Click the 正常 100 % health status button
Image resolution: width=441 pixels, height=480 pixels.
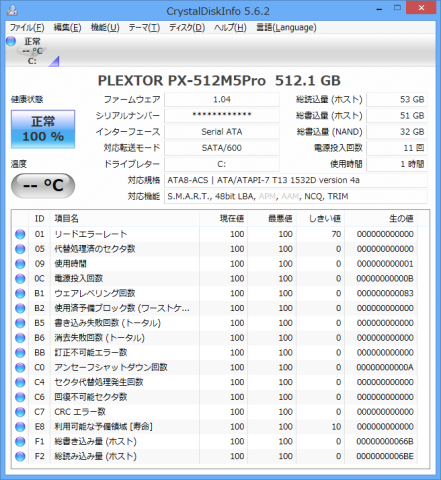point(43,129)
